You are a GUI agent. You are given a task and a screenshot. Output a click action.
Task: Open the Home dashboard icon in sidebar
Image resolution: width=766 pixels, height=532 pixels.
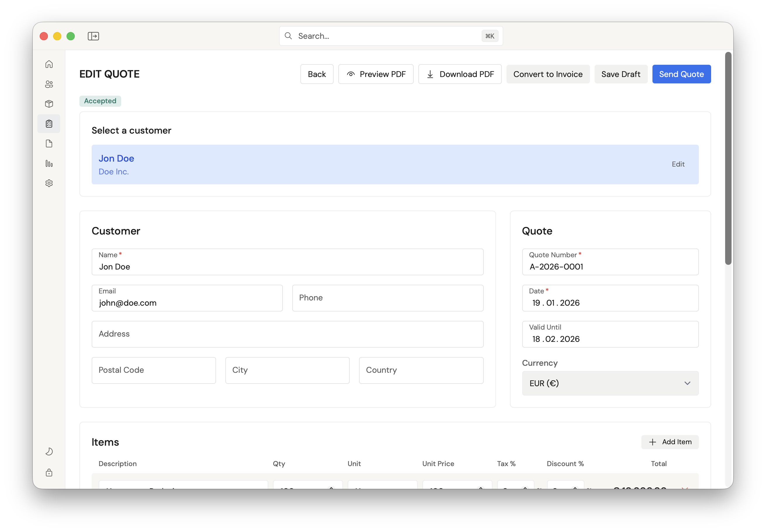49,64
